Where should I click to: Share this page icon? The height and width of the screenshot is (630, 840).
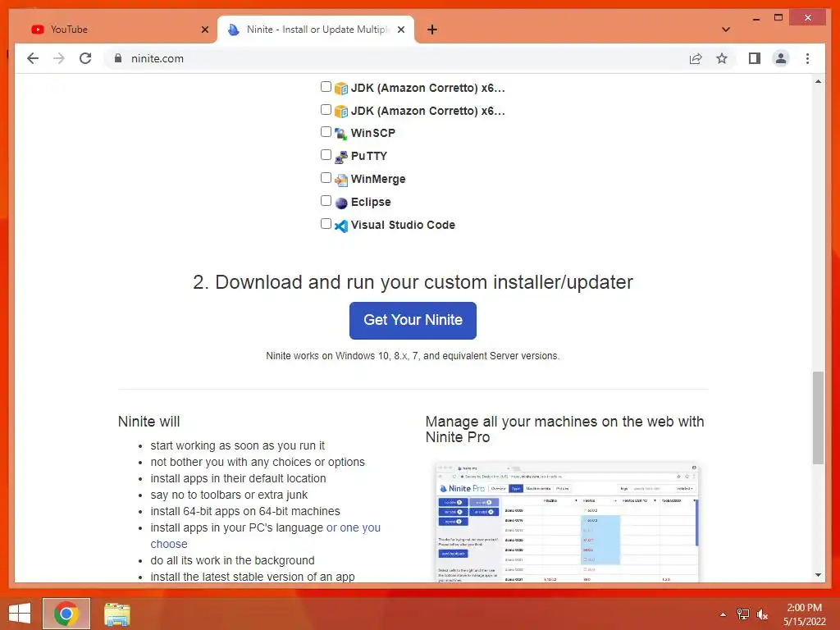point(696,58)
